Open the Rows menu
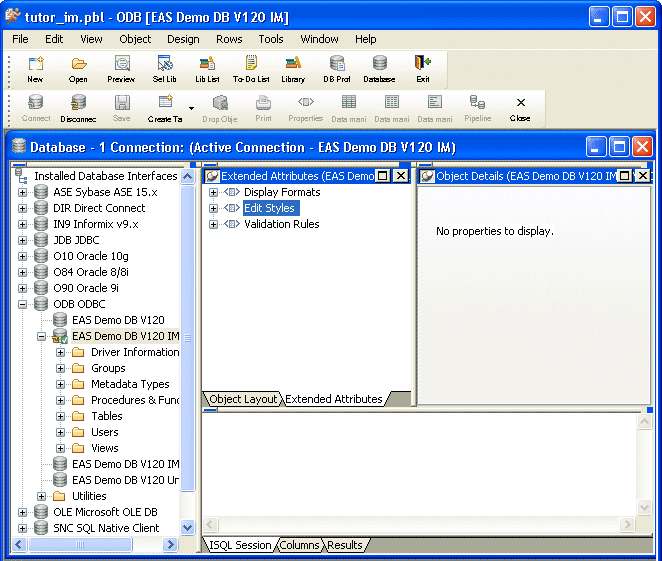Viewport: 662px width, 561px height. [x=229, y=39]
